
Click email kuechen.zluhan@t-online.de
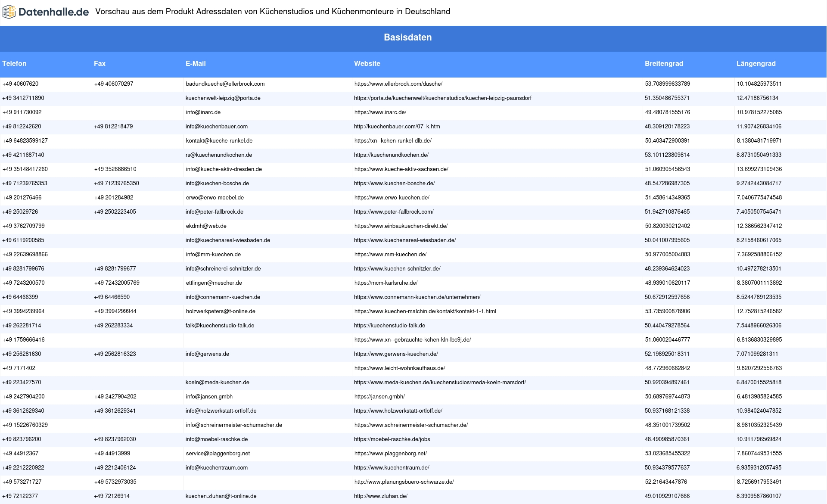[x=221, y=496]
